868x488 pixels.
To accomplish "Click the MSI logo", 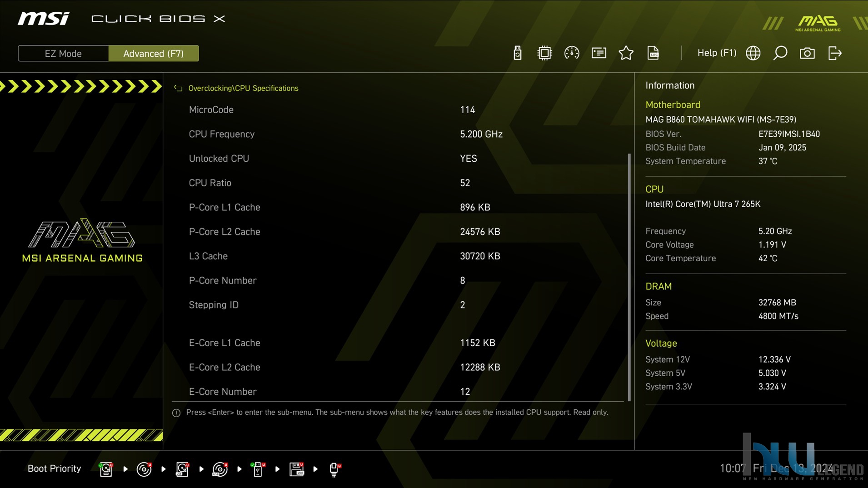I will tap(44, 19).
